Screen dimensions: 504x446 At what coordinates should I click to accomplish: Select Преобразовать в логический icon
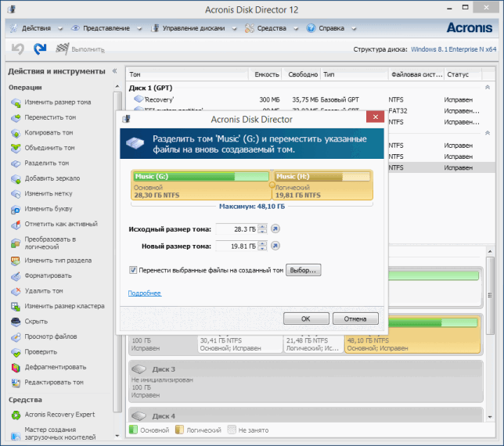(16, 243)
